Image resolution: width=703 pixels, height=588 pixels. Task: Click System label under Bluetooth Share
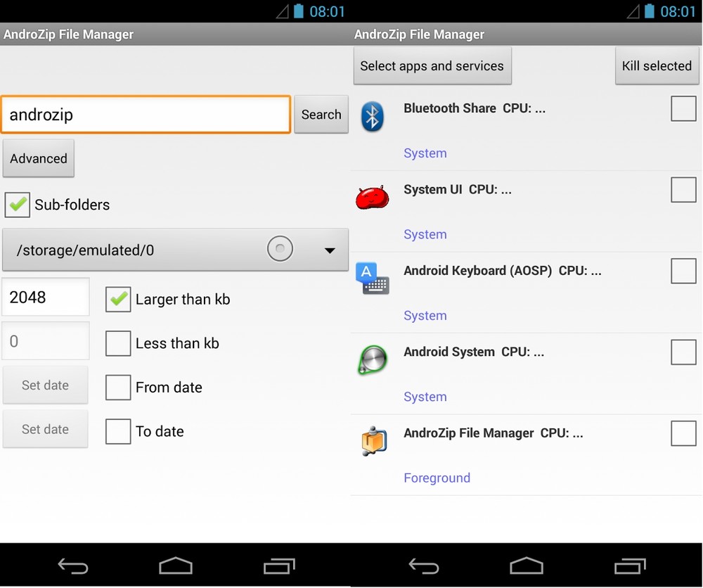click(x=425, y=153)
